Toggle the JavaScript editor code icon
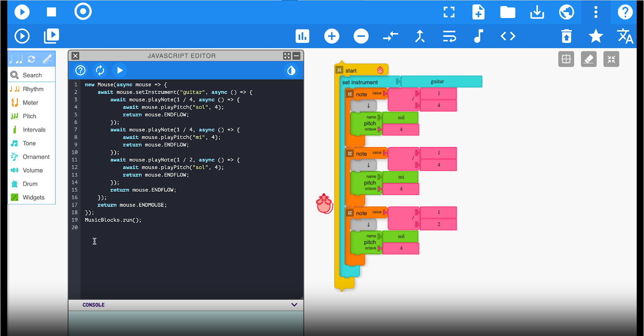This screenshot has height=336, width=644. (508, 36)
